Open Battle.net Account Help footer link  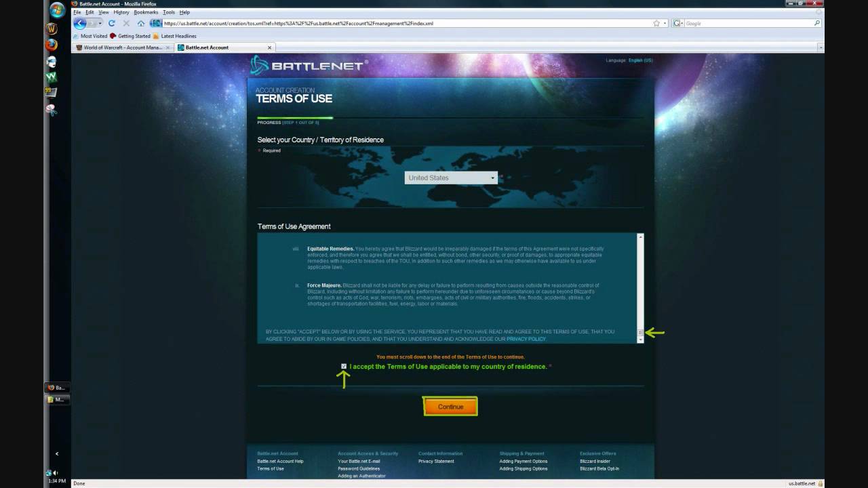point(280,461)
